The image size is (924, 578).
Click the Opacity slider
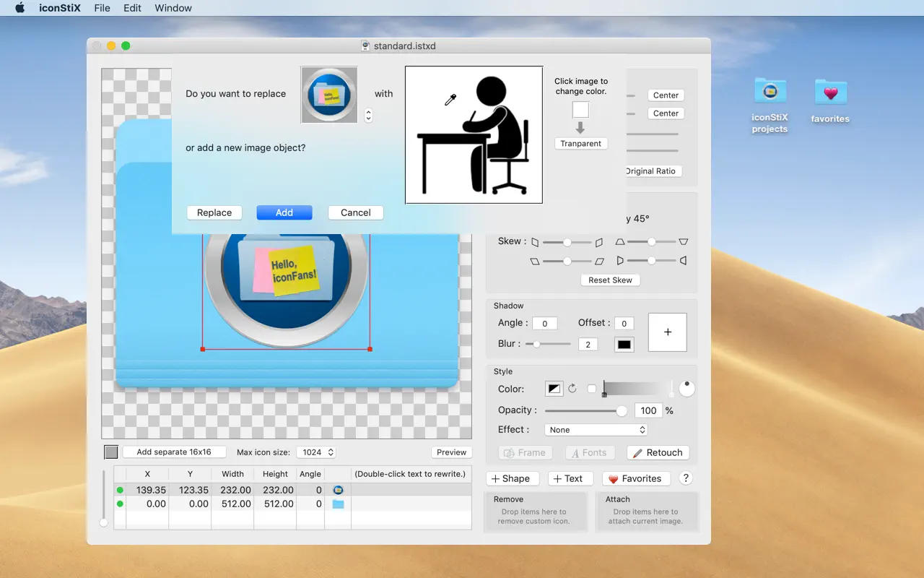coord(586,410)
